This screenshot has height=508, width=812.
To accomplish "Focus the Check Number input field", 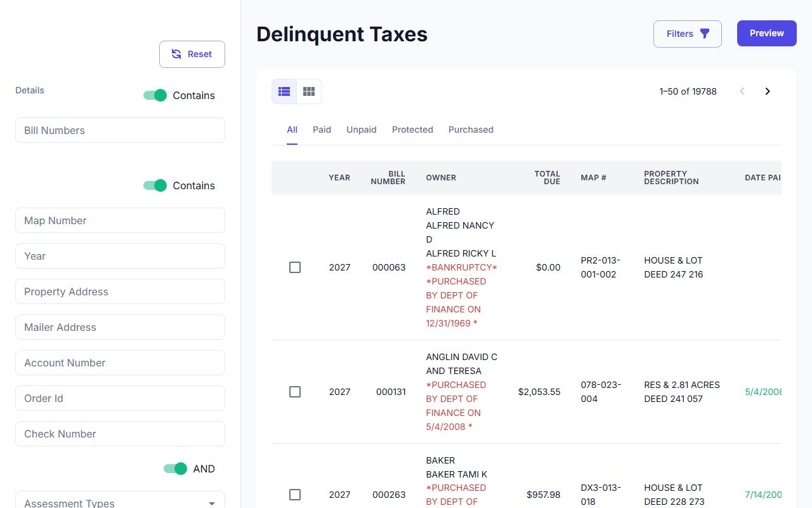I will point(120,434).
